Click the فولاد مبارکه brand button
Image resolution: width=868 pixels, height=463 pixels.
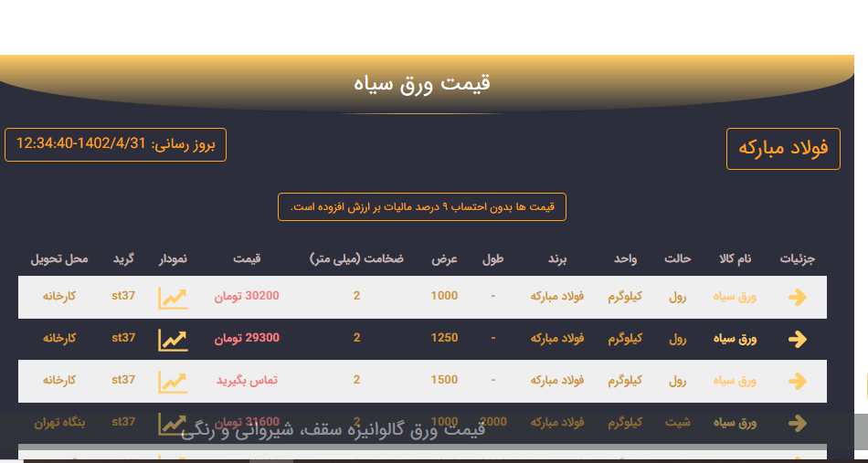782,149
